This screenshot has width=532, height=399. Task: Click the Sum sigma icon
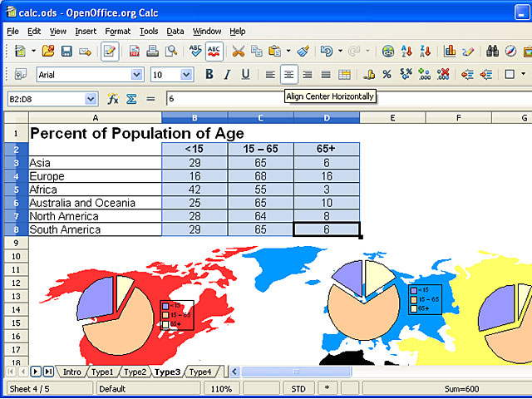(x=131, y=99)
